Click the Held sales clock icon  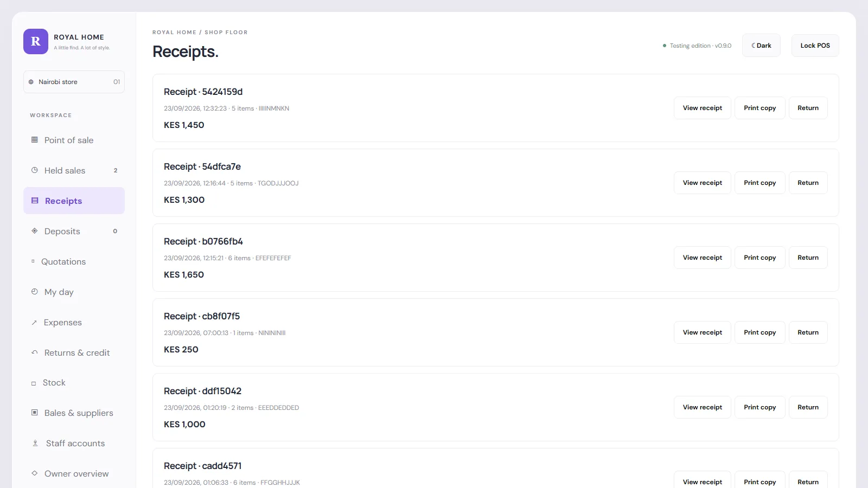[35, 170]
